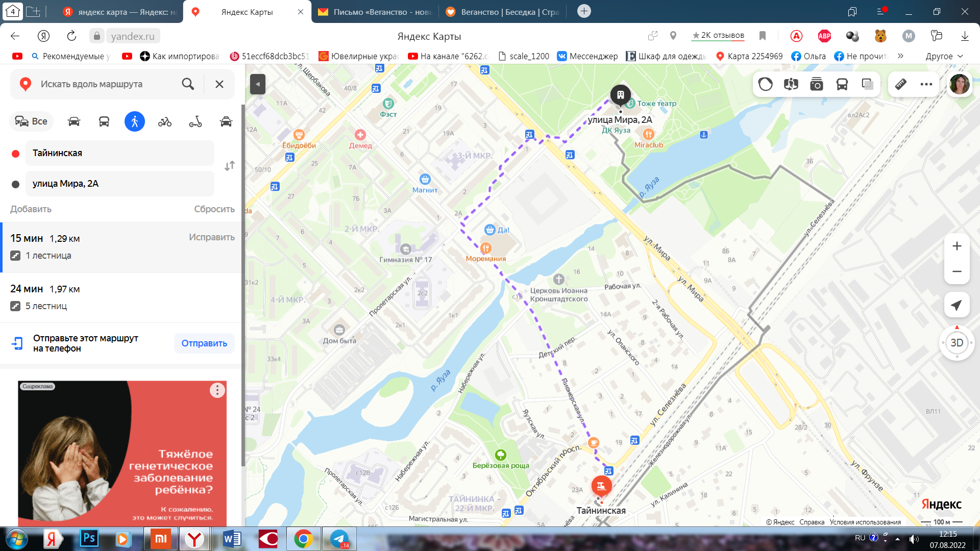Open the map layers switcher icon
Viewport: 980px width, 551px height.
(867, 84)
